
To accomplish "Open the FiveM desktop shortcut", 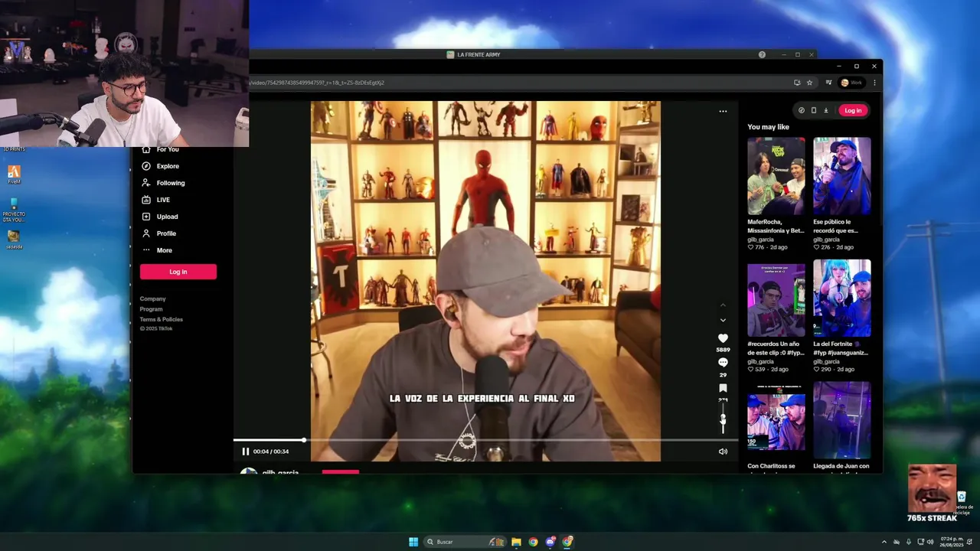I will (x=14, y=174).
